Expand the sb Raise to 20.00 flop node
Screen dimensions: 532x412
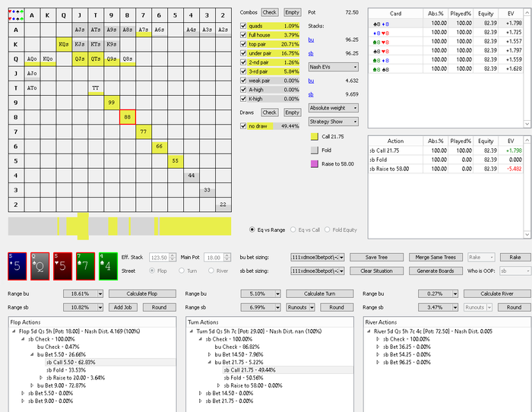click(x=41, y=378)
